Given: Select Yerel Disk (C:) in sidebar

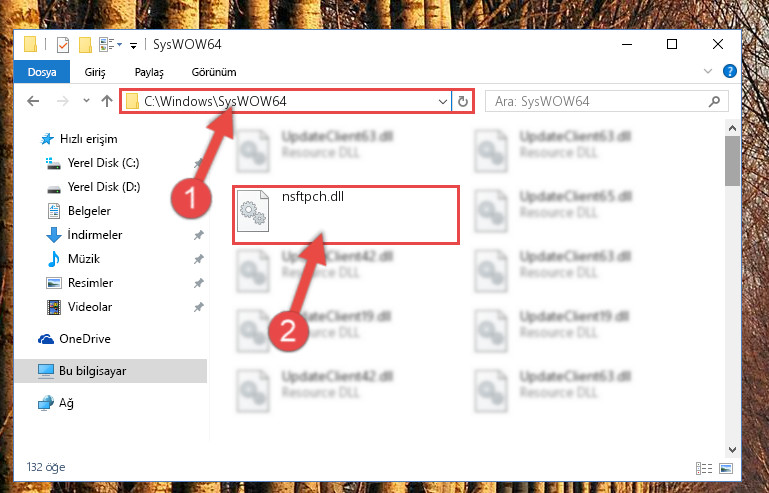Looking at the screenshot, I should [103, 163].
